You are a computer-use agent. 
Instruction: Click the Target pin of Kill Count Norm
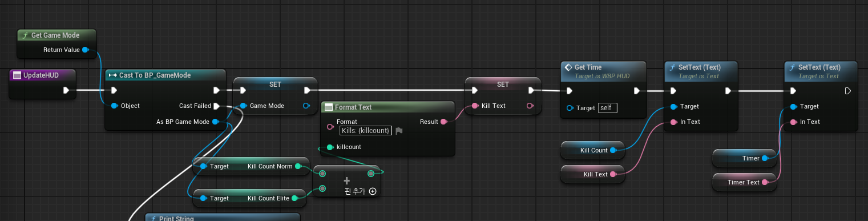click(203, 166)
